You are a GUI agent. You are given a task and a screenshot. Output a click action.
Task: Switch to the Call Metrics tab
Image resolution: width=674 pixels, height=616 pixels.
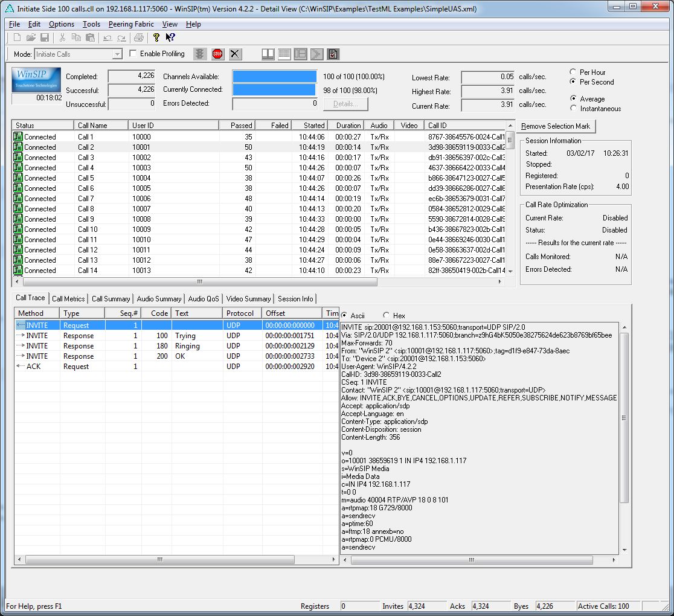pyautogui.click(x=68, y=299)
